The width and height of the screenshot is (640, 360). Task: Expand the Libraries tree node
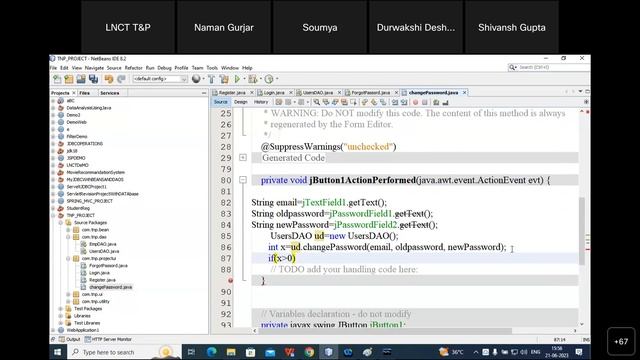coord(61,316)
